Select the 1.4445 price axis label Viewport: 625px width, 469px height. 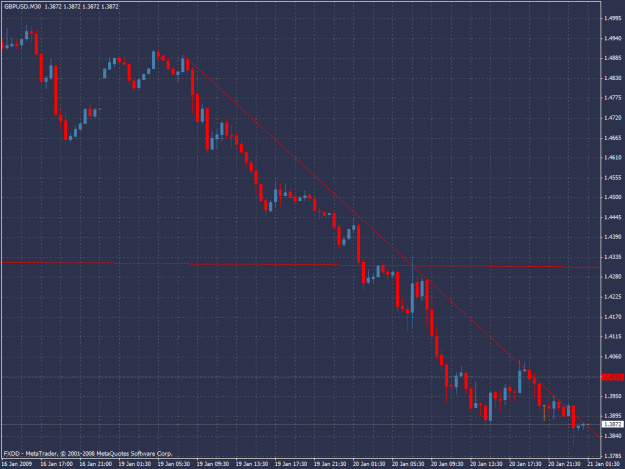613,218
